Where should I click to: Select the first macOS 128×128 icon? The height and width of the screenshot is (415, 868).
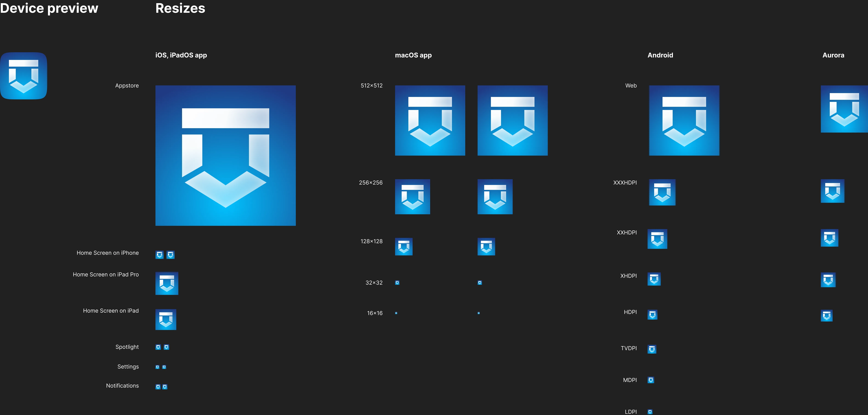(x=404, y=247)
